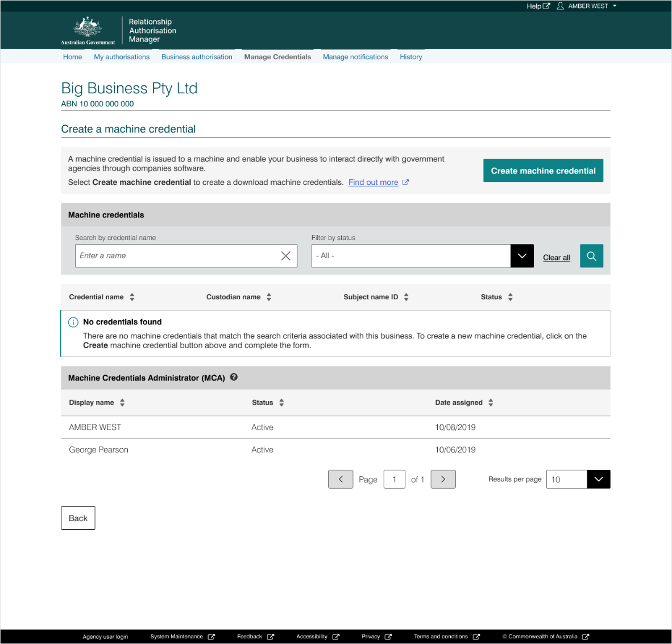672x644 pixels.
Task: Click the Clear all link
Action: point(556,258)
